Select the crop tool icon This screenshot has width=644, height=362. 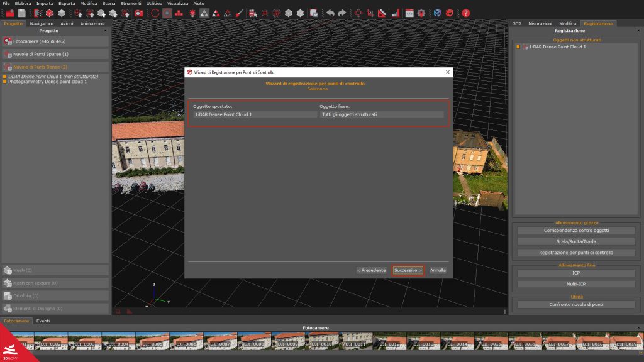coord(370,13)
